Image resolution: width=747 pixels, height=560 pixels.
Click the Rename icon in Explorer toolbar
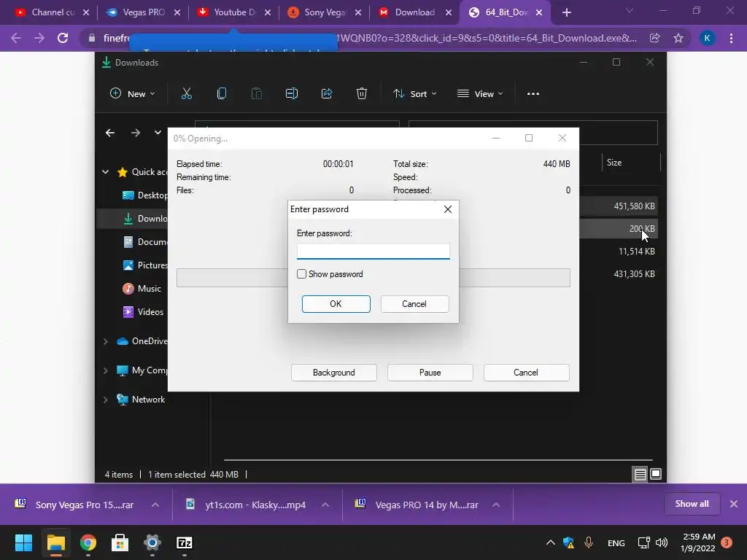(292, 94)
